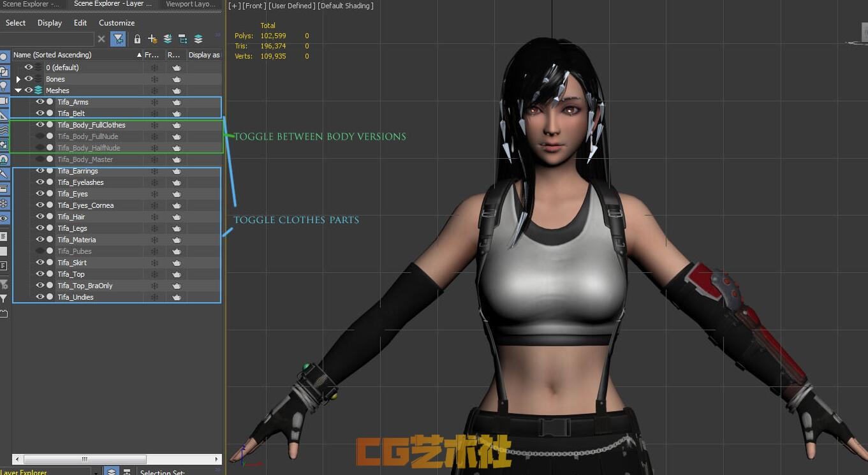
Task: Open the Select menu
Action: (x=15, y=23)
